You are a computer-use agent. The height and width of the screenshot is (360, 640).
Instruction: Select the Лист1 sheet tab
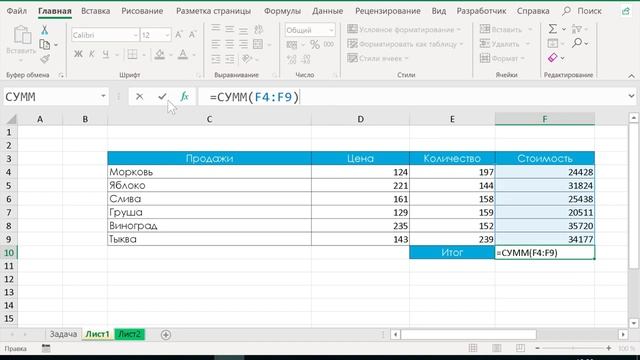tap(98, 334)
